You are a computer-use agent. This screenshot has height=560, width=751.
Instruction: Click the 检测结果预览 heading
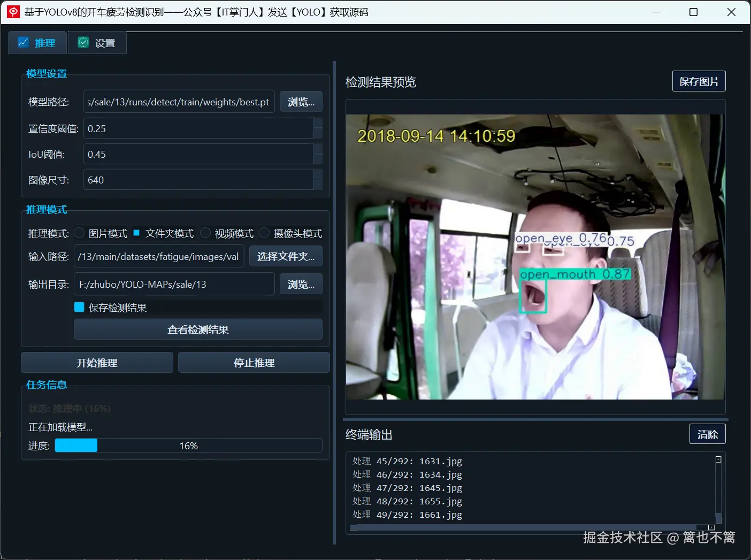tap(381, 82)
